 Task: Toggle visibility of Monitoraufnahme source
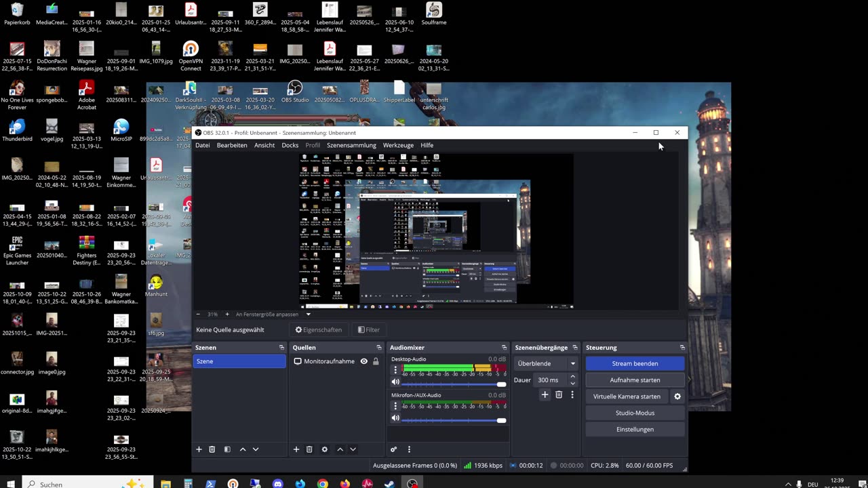(x=364, y=361)
